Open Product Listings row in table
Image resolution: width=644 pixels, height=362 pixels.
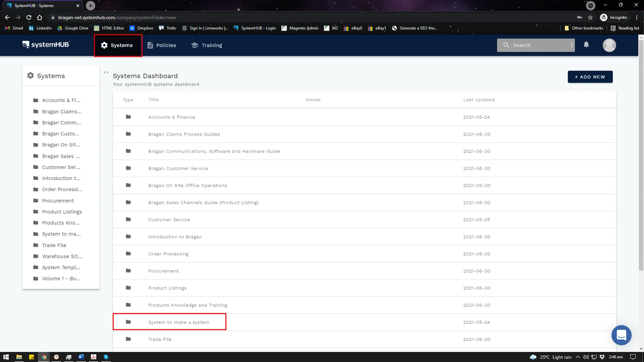click(364, 288)
